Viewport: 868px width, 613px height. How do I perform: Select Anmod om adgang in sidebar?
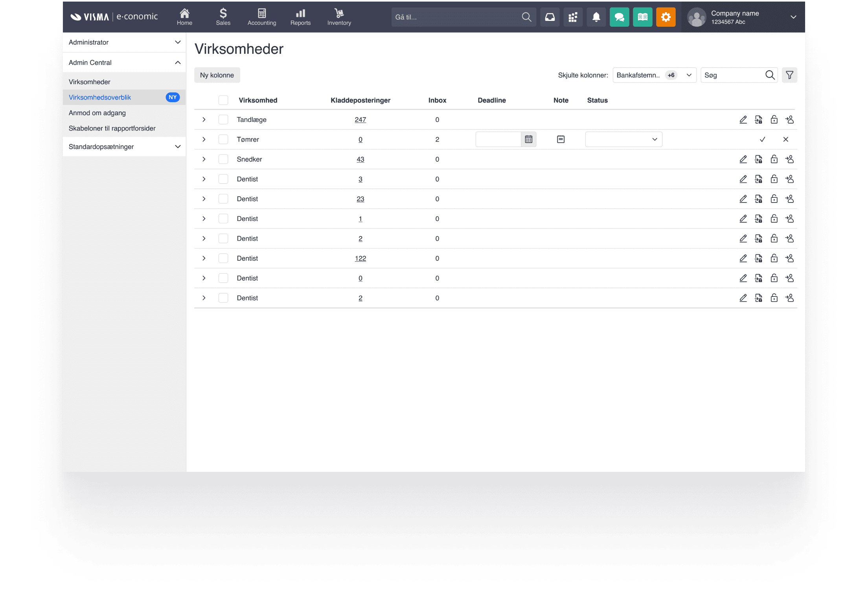click(x=97, y=113)
